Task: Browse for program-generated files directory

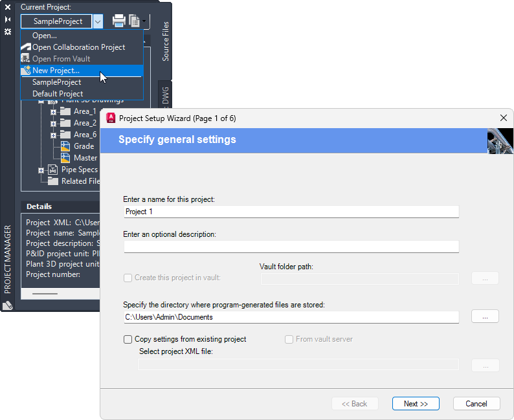Action: point(485,316)
